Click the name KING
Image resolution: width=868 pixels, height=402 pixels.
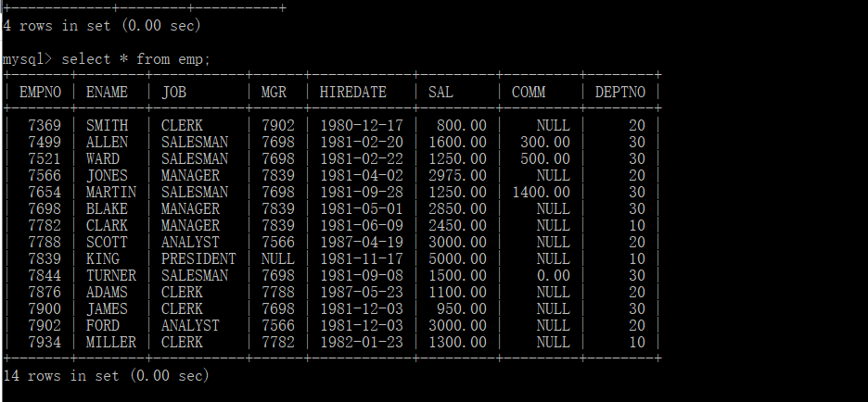pos(102,258)
